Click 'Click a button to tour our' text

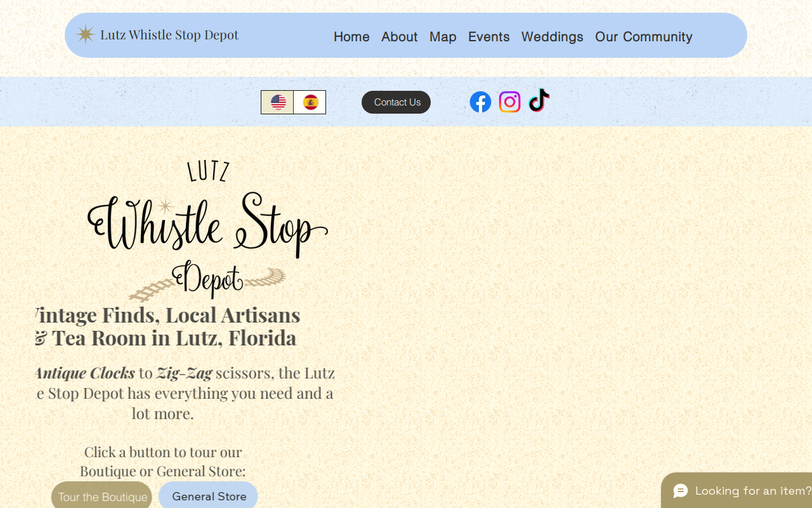pos(163,452)
